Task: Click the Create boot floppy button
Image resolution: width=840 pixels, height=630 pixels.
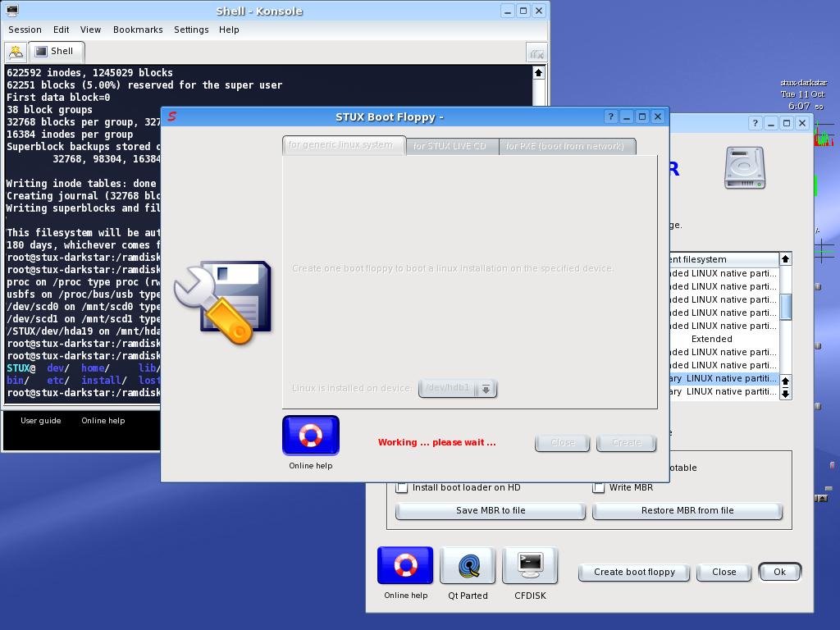Action: point(634,572)
